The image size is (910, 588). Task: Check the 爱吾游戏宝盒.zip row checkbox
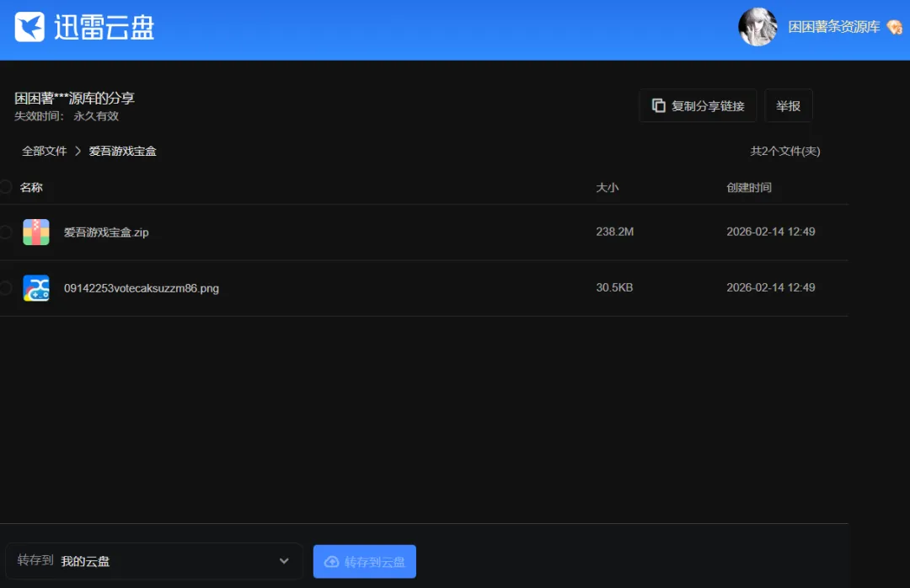tap(6, 233)
